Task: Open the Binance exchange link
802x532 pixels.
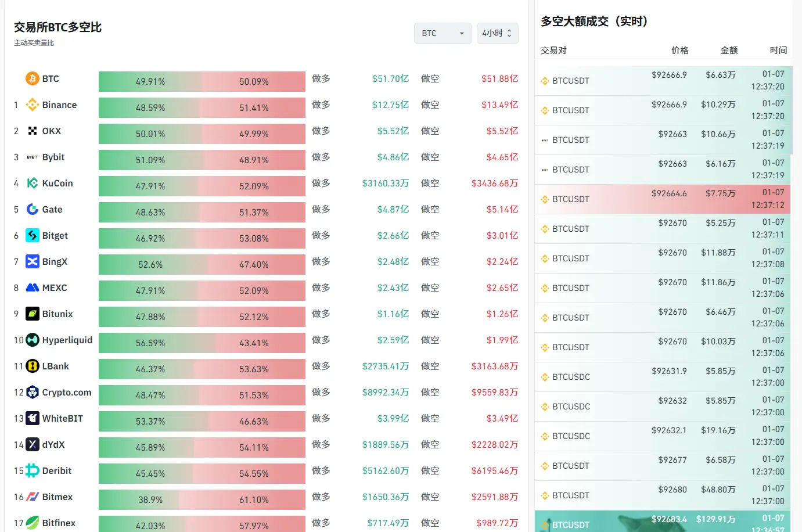Action: 59,105
